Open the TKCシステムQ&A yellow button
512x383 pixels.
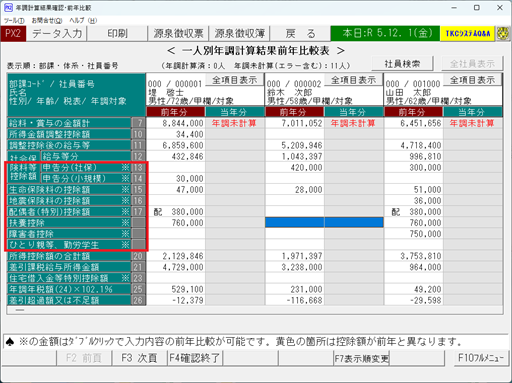467,34
